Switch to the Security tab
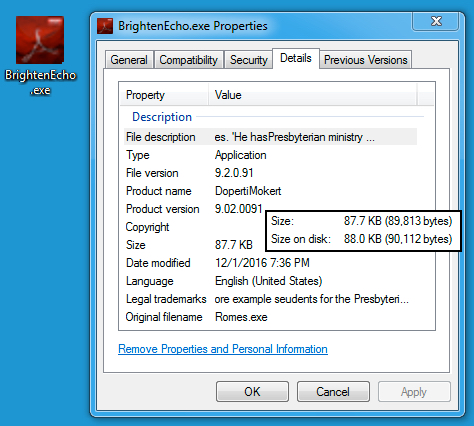The height and width of the screenshot is (426, 474). (249, 60)
